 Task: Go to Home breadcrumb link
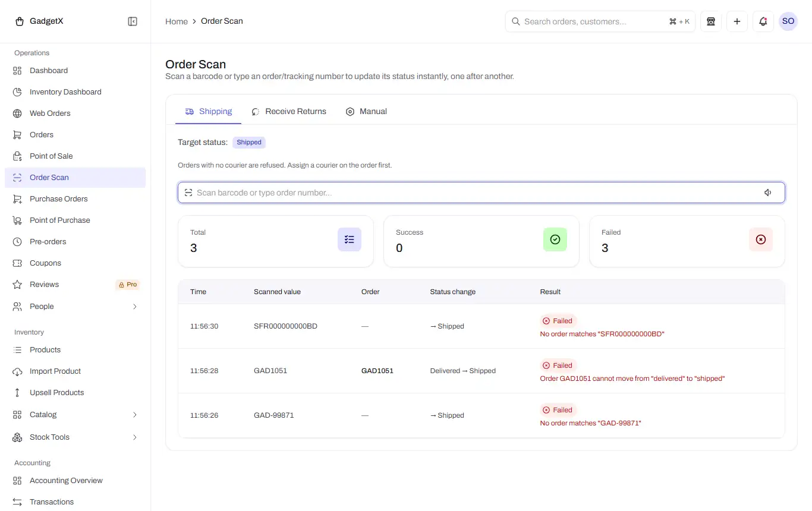[x=177, y=21]
